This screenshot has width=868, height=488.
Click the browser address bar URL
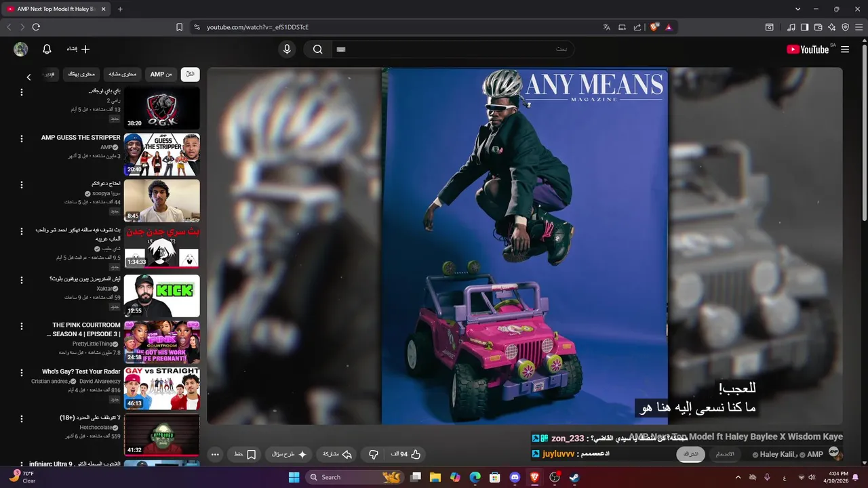click(x=258, y=27)
